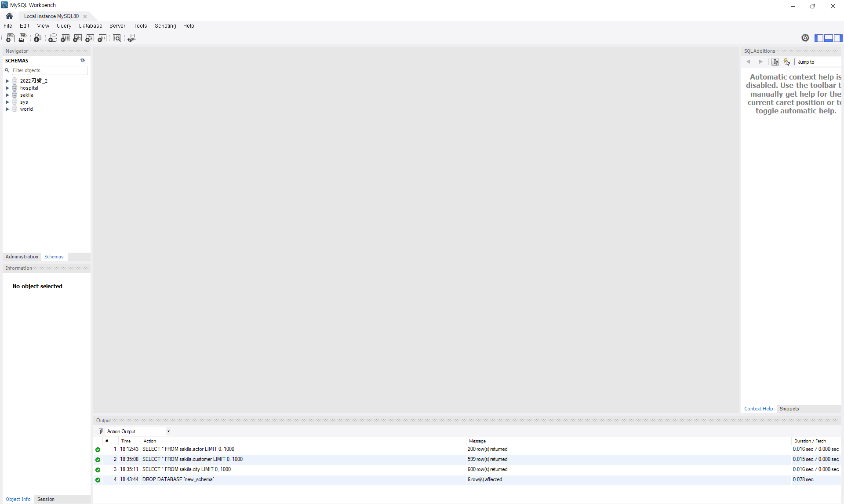The image size is (844, 504).
Task: Create new stored procedure icon
Action: click(x=90, y=38)
